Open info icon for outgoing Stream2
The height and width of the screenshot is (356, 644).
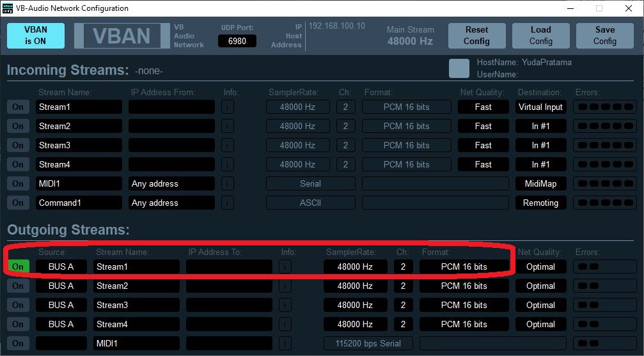(x=285, y=286)
